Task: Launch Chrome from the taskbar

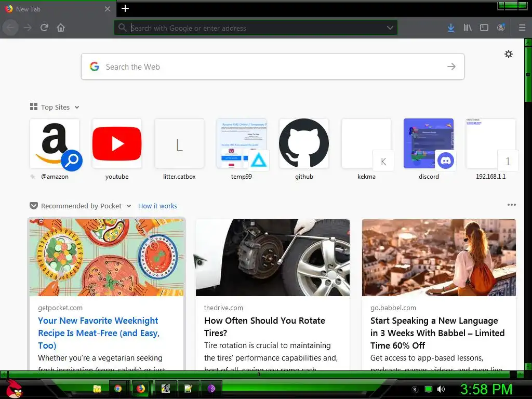Action: point(118,389)
